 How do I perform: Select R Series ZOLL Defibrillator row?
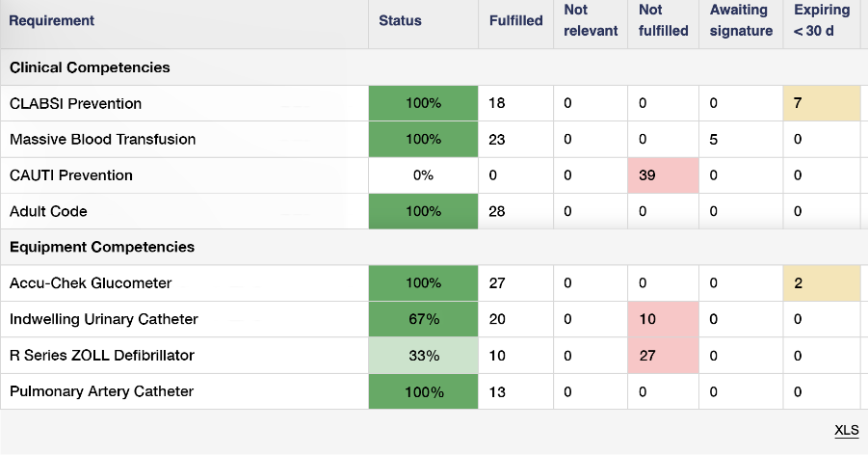click(x=101, y=355)
